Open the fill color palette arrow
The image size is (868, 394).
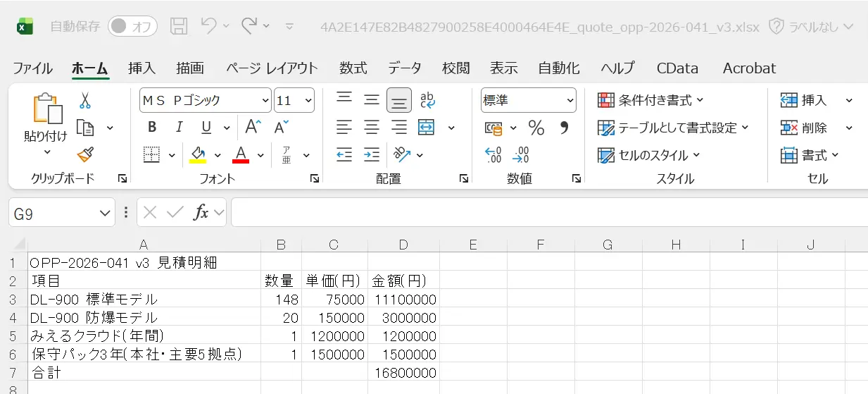(x=218, y=155)
